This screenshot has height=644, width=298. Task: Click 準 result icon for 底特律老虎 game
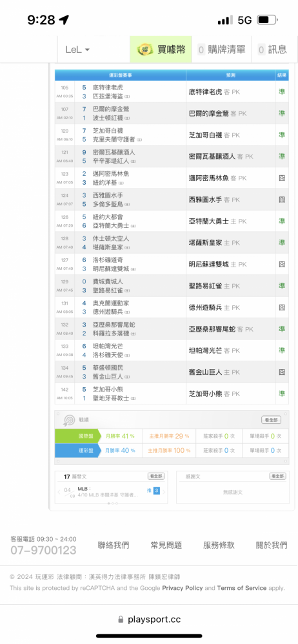point(282,91)
